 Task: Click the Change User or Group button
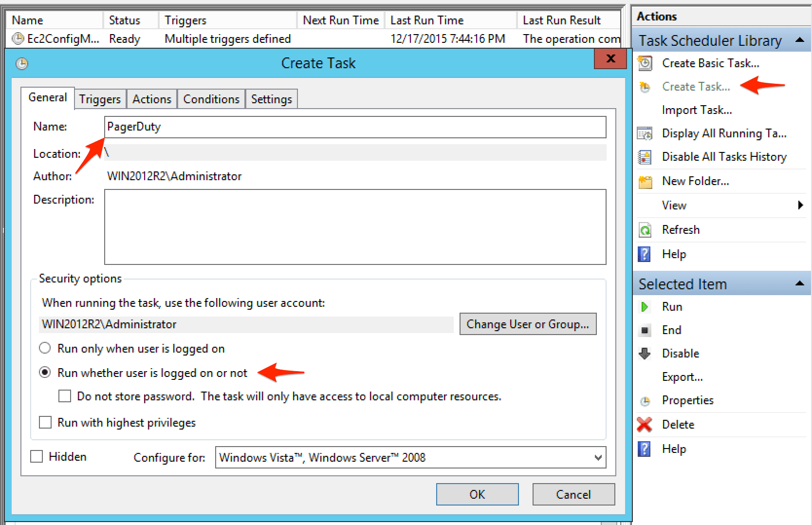click(528, 324)
